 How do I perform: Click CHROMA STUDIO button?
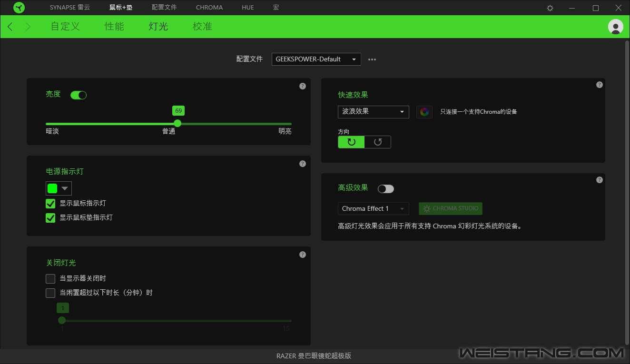point(451,209)
